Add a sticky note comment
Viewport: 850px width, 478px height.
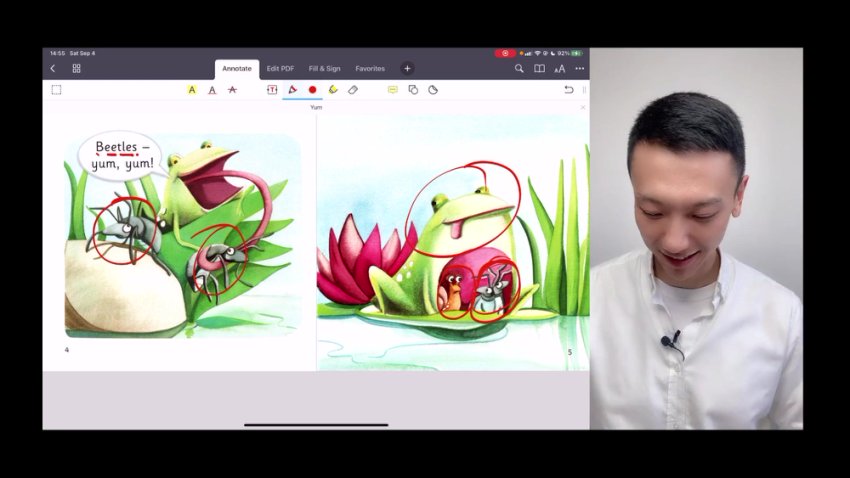tap(392, 90)
